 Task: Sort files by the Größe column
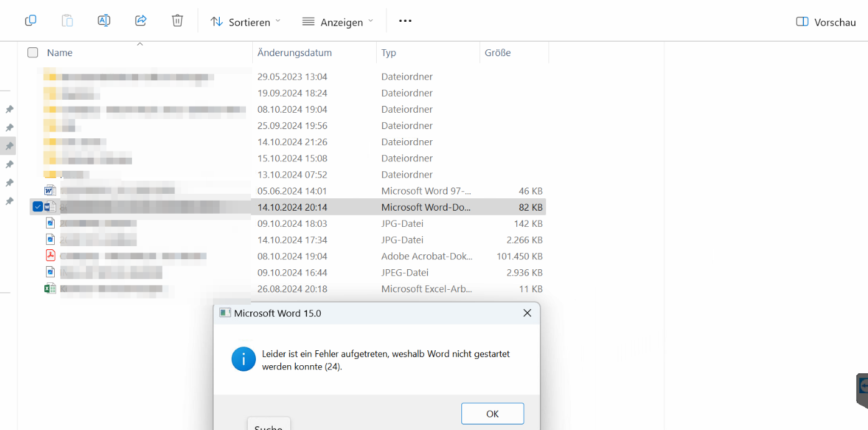[x=498, y=53]
